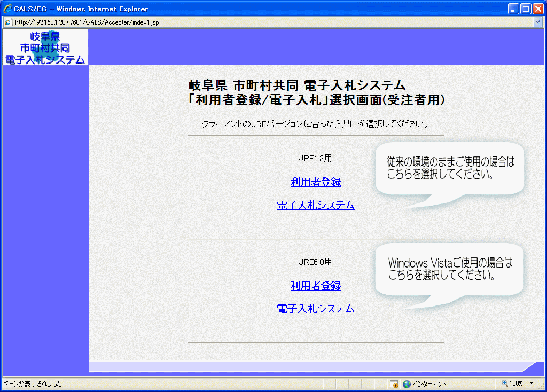Click 利用者登録 link under JRE1.3用
Screen dimensions: 547x392
(x=316, y=182)
